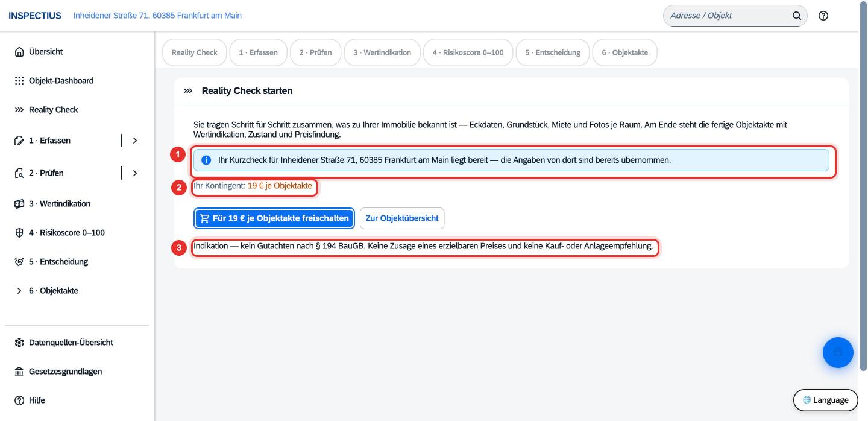
Task: Click the Reality Check starten heading
Action: coord(247,91)
